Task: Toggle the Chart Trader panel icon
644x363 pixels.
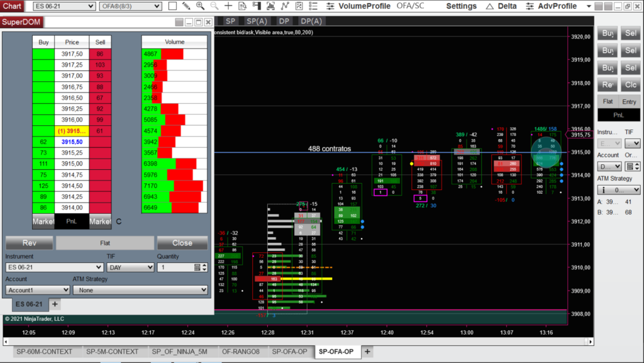Action: [x=257, y=6]
